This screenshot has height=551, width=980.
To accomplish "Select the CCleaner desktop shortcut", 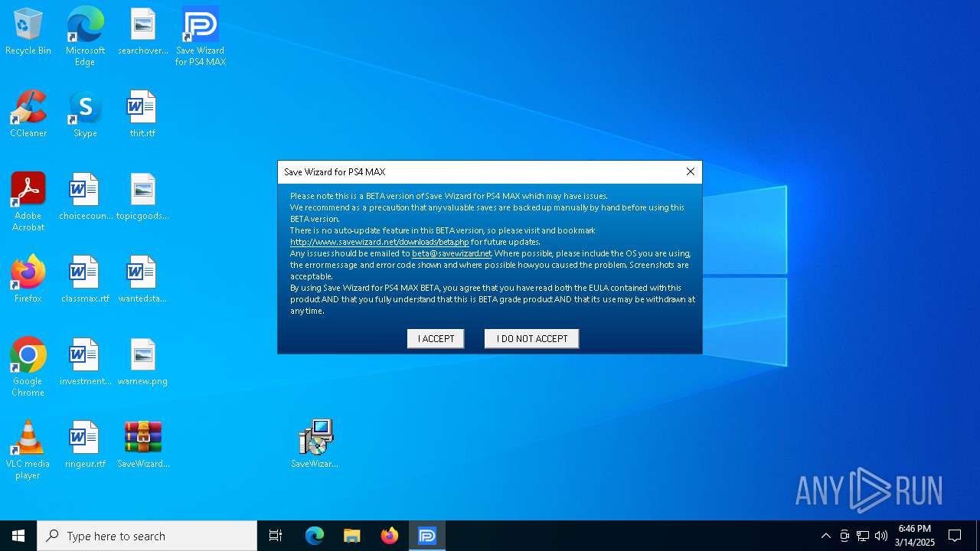I will (28, 115).
